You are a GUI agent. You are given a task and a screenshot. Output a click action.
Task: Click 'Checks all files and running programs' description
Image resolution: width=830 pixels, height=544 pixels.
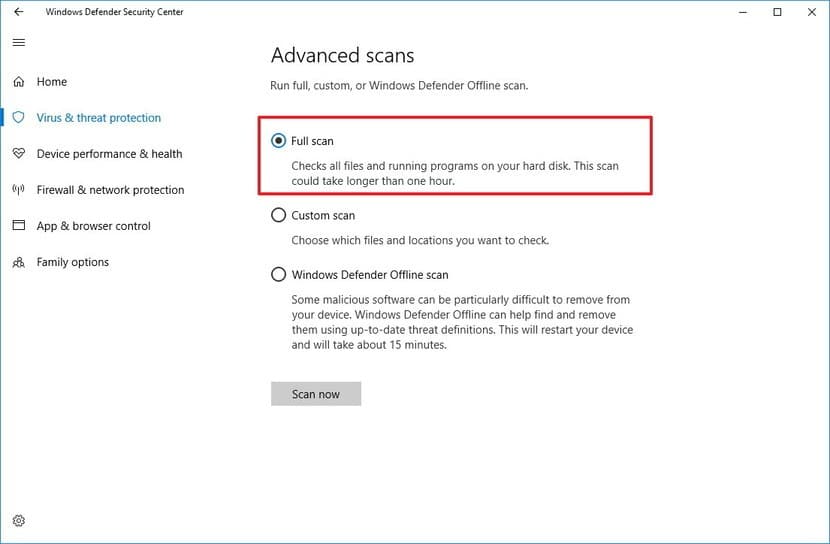point(455,173)
